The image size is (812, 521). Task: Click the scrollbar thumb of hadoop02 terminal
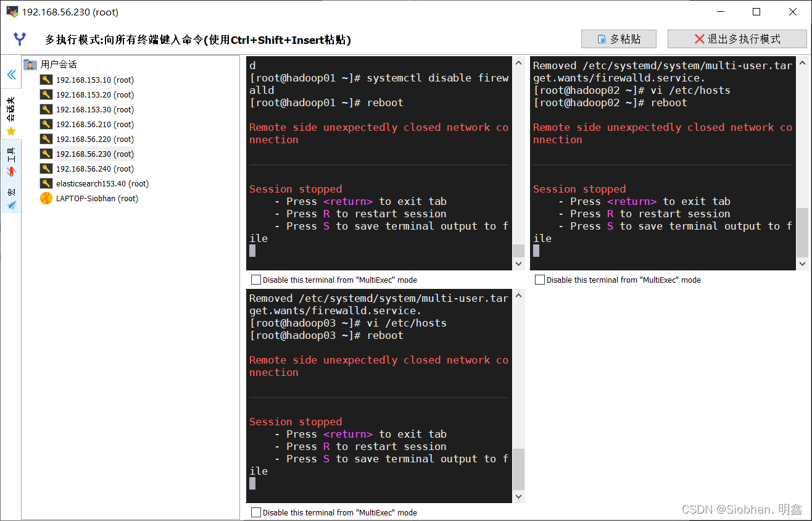[802, 232]
